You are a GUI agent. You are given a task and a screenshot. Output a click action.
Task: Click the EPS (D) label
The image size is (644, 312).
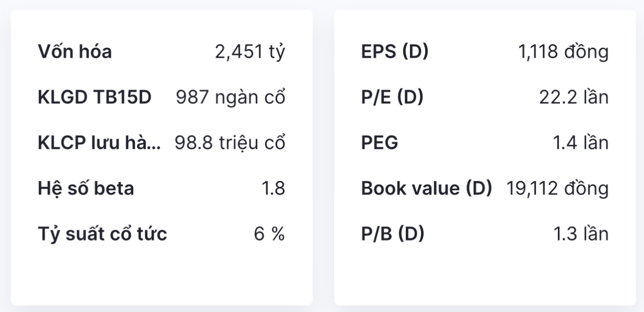(x=395, y=52)
